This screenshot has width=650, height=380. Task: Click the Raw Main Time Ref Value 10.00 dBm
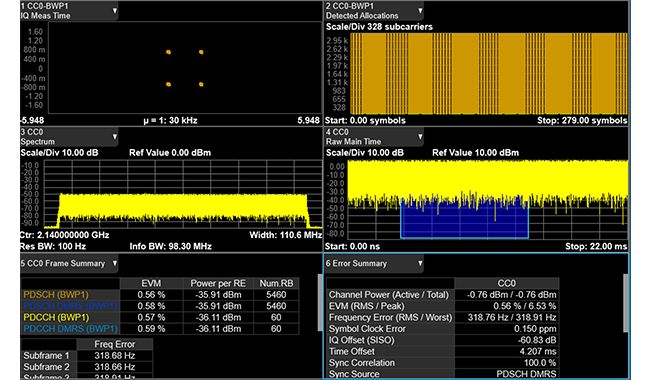point(475,153)
